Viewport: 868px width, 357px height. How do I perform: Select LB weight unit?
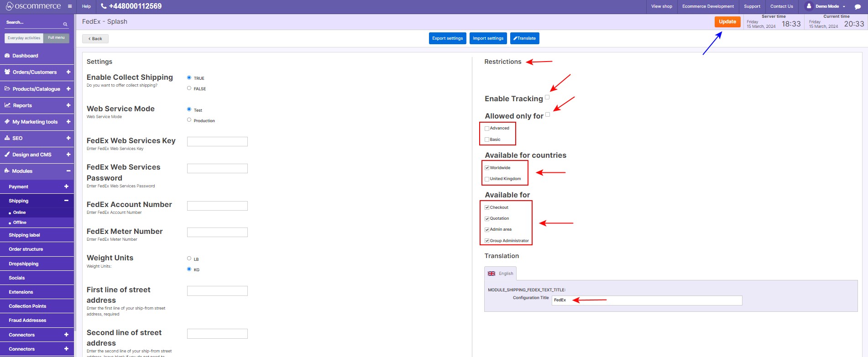(x=189, y=259)
